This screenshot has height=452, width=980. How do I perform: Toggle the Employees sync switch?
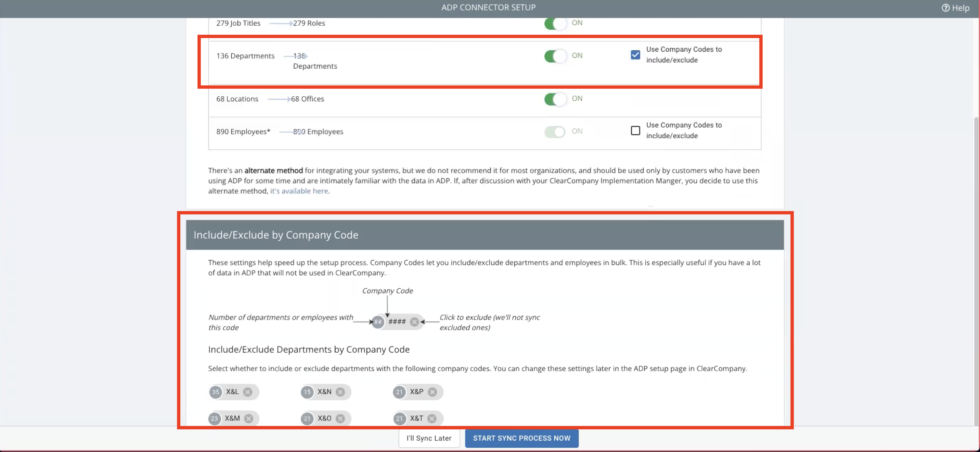(555, 132)
